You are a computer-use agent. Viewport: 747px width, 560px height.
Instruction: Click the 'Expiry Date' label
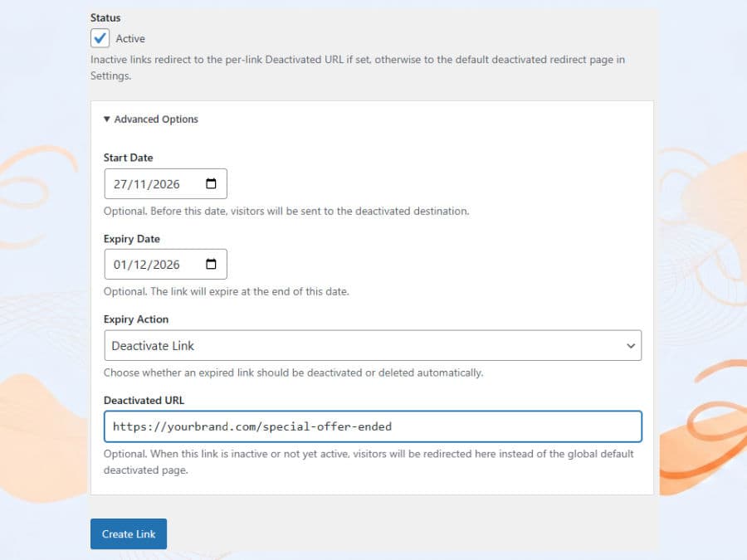pos(131,239)
